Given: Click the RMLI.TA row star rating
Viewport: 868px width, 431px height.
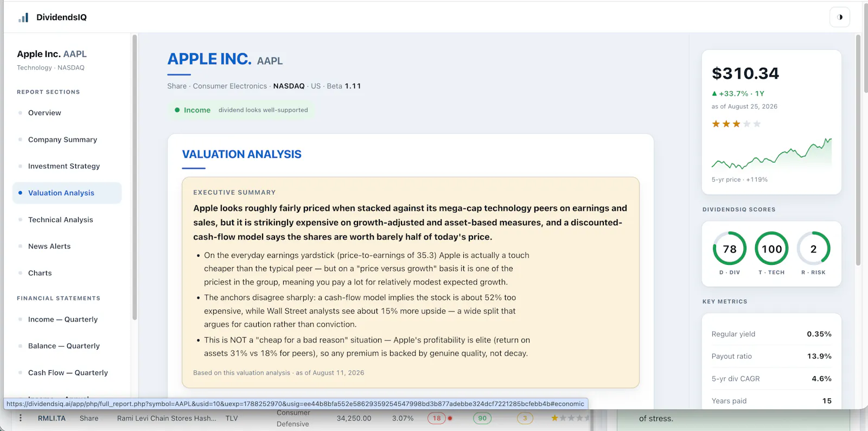Looking at the screenshot, I should coord(571,419).
